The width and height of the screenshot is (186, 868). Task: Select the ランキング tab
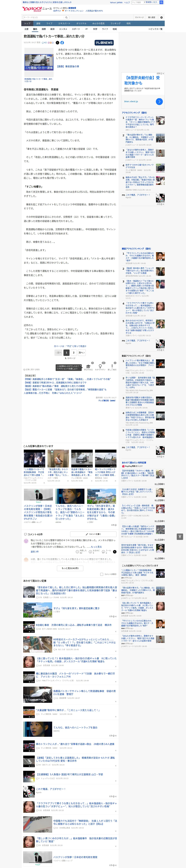click(x=115, y=24)
